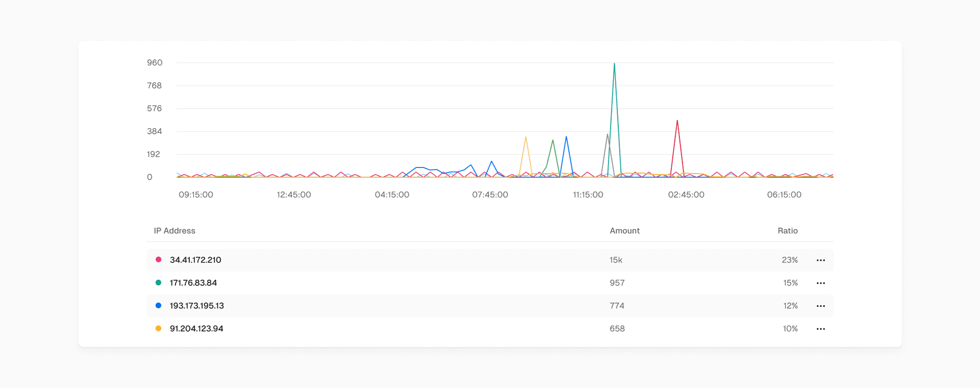
Task: Select the IP address 34.41.172.210
Action: (195, 260)
